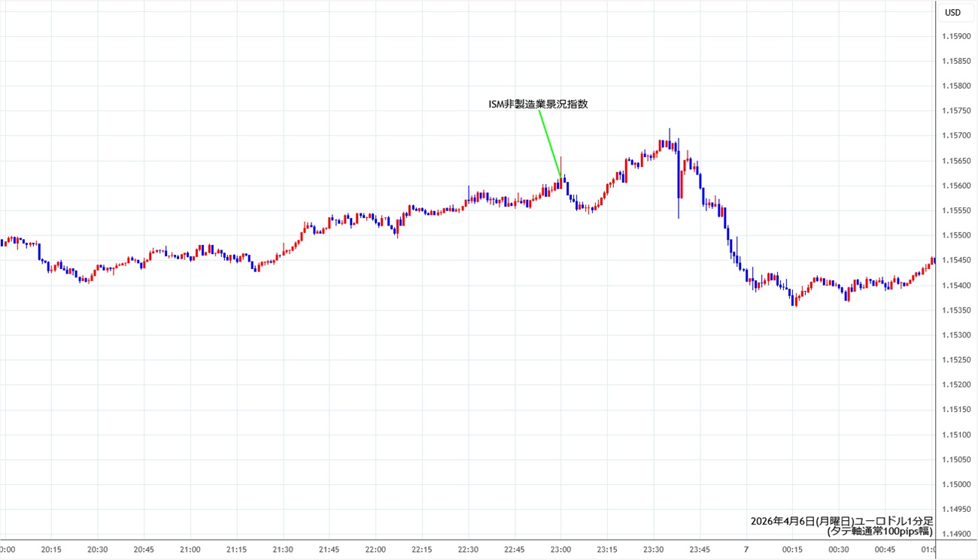Click the highest candle near 1.15700
978x560 pixels.
[x=669, y=139]
